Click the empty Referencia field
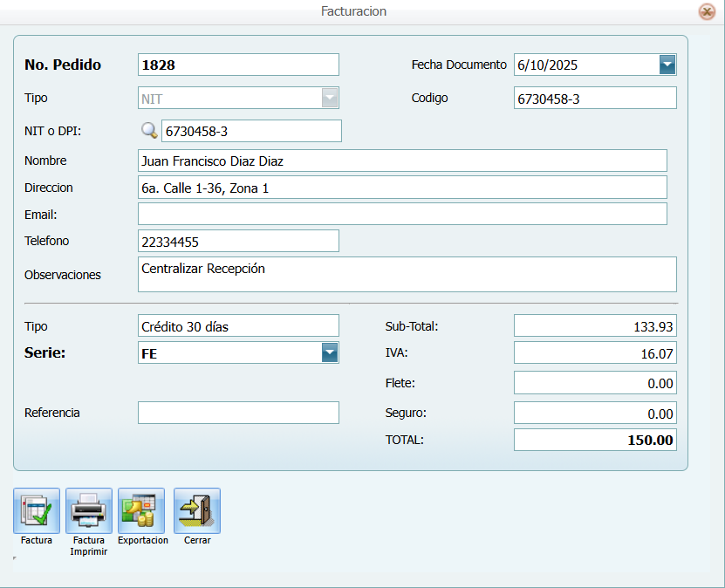 pos(238,413)
